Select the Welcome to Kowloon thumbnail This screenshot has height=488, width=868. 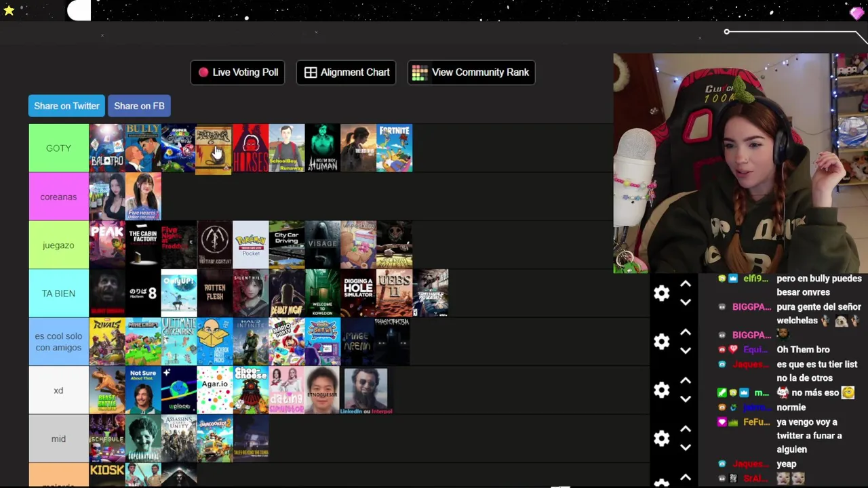coord(323,293)
